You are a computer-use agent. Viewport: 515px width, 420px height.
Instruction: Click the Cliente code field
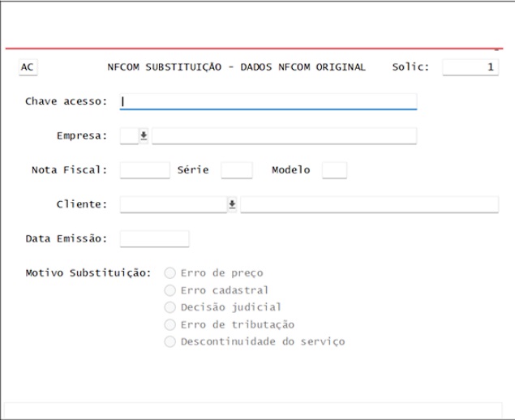click(x=174, y=204)
